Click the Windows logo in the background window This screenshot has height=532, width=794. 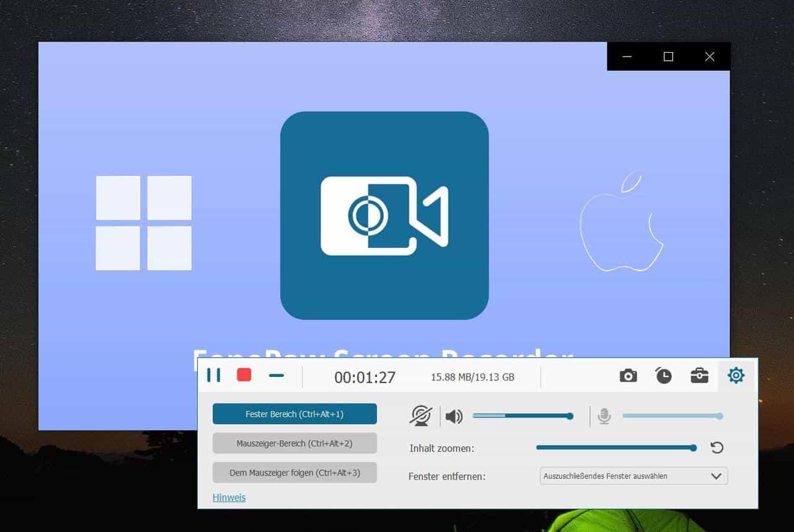point(144,223)
